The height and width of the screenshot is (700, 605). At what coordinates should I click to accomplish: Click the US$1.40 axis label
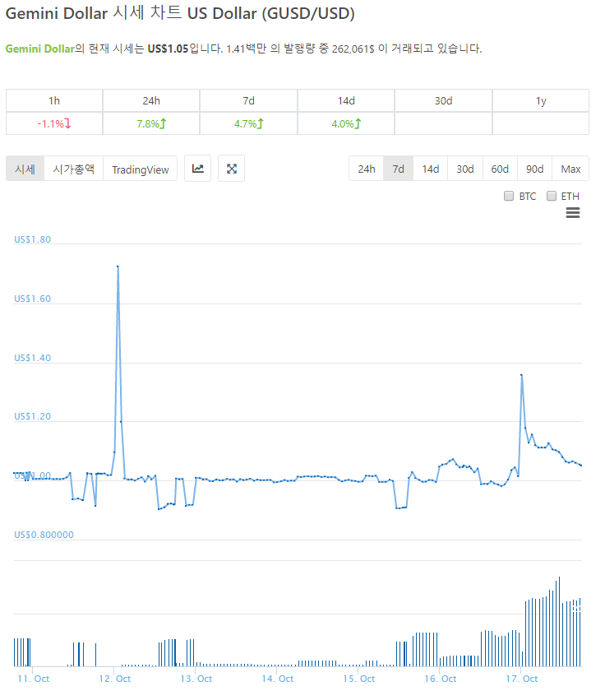(x=33, y=358)
